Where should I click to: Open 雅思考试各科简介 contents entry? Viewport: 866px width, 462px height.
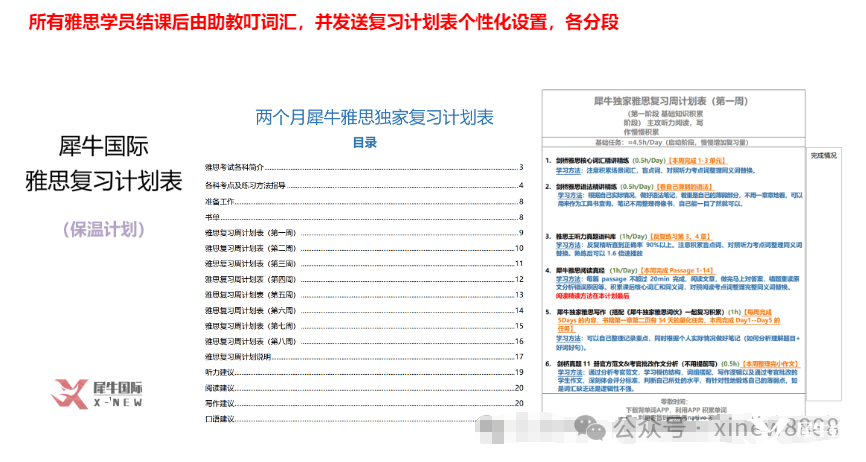pos(364,167)
